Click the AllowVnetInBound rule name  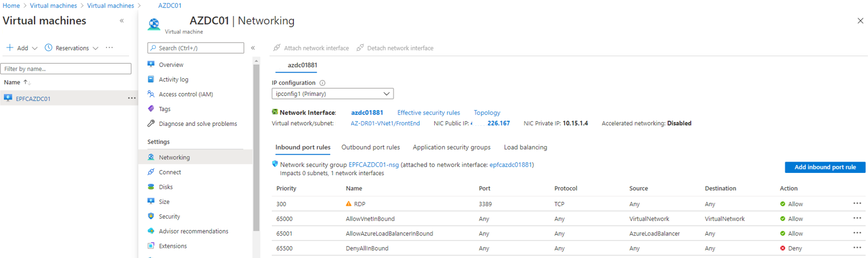pos(370,218)
